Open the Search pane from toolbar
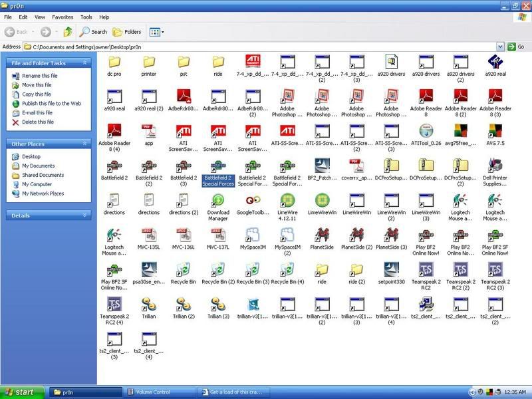 tap(93, 31)
